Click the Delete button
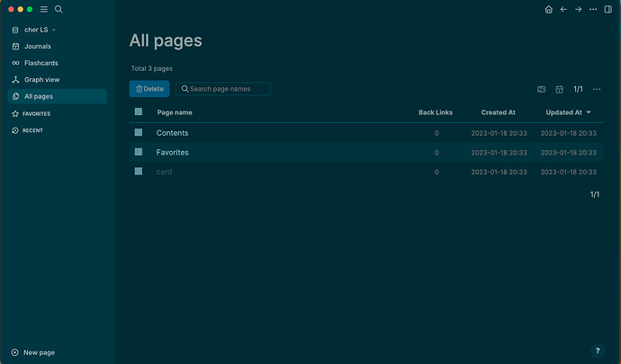Viewport: 621px width, 364px height. (x=149, y=89)
